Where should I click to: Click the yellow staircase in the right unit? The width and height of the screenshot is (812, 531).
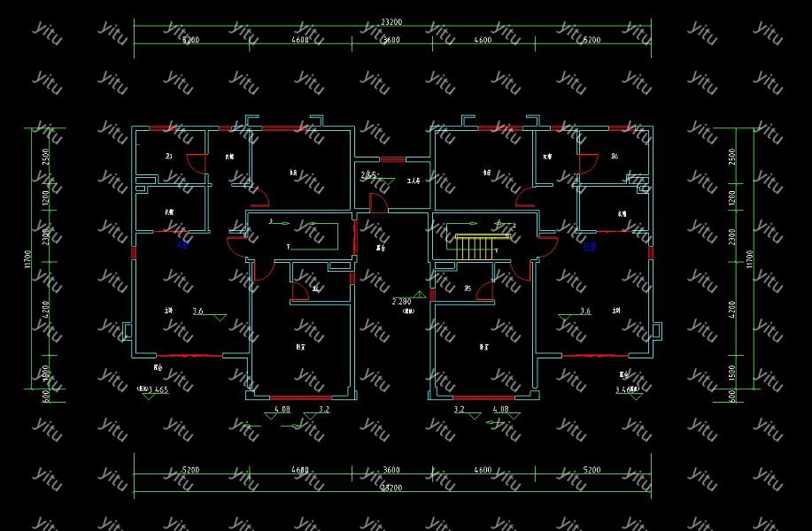pos(483,247)
